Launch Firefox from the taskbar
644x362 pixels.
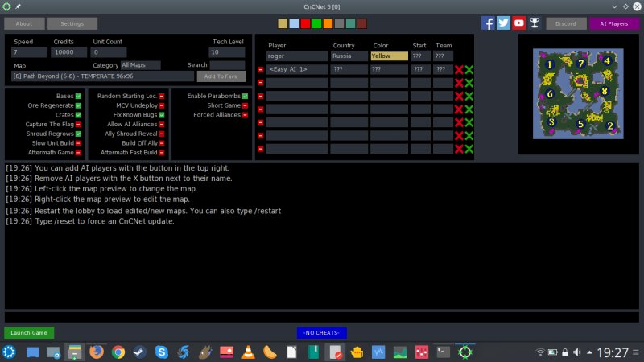click(x=97, y=352)
